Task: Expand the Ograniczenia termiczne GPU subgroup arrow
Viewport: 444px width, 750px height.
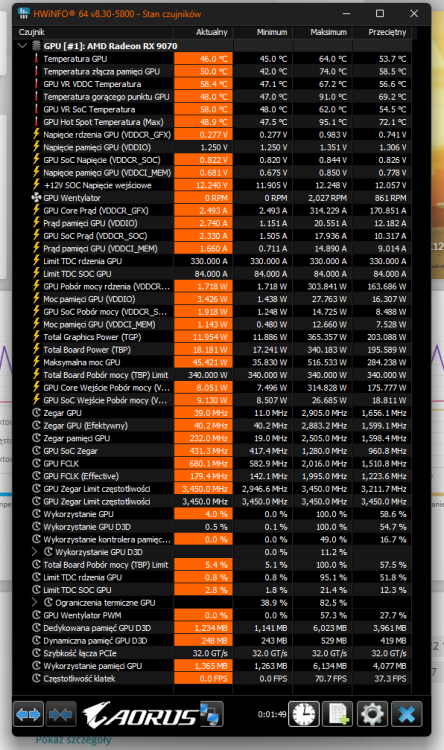Action: 34,602
